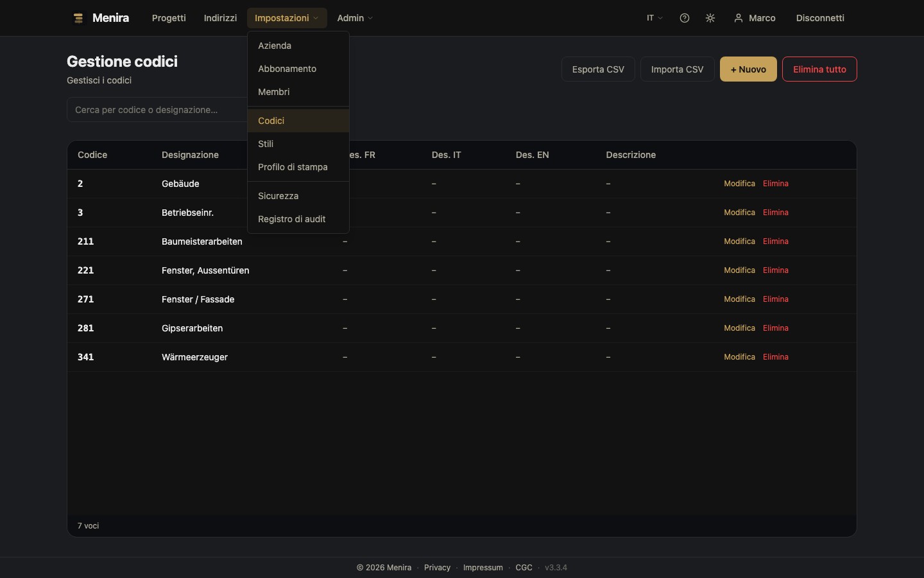Click the Gipserarbeiten designation cell
This screenshot has width=924, height=578.
tap(192, 328)
